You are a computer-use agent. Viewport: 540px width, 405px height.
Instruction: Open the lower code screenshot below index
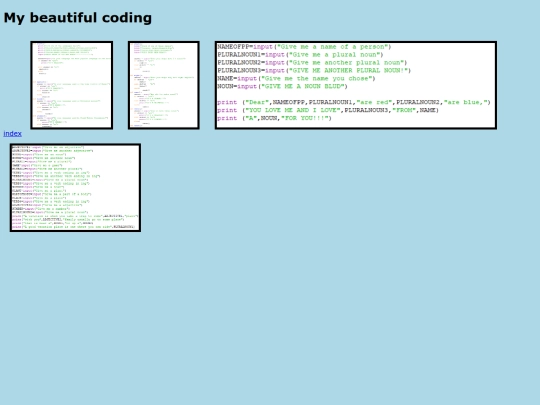(x=75, y=188)
